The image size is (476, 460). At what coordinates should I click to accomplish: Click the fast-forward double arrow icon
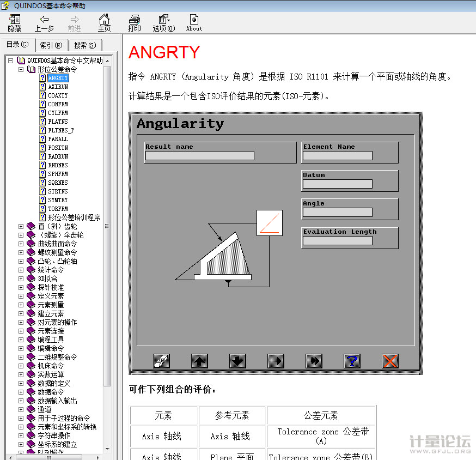pos(314,361)
